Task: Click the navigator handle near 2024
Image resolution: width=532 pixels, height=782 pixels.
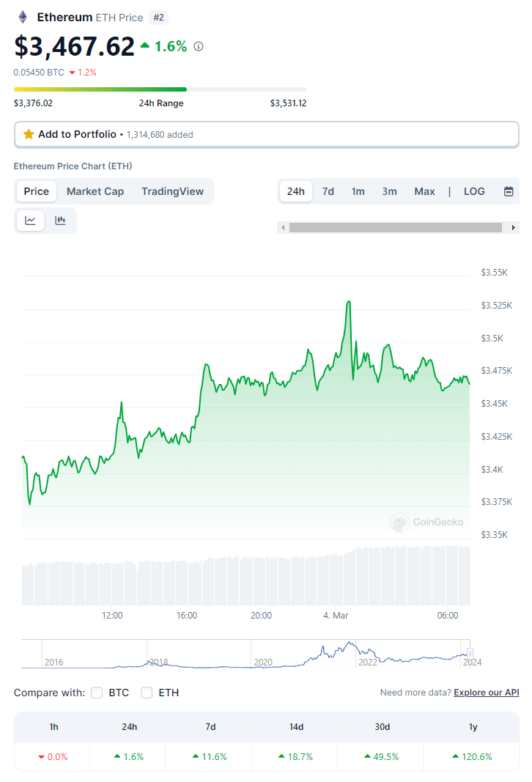Action: tap(470, 654)
